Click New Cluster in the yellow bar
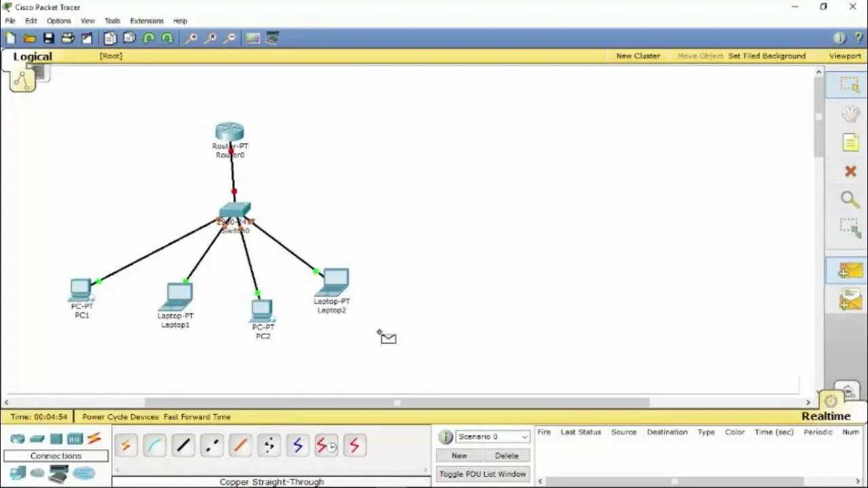The width and height of the screenshot is (868, 488). pyautogui.click(x=638, y=56)
